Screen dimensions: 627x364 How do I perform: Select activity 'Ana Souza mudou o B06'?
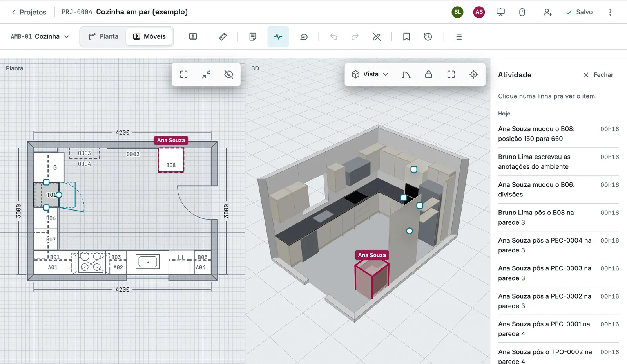[x=558, y=189]
